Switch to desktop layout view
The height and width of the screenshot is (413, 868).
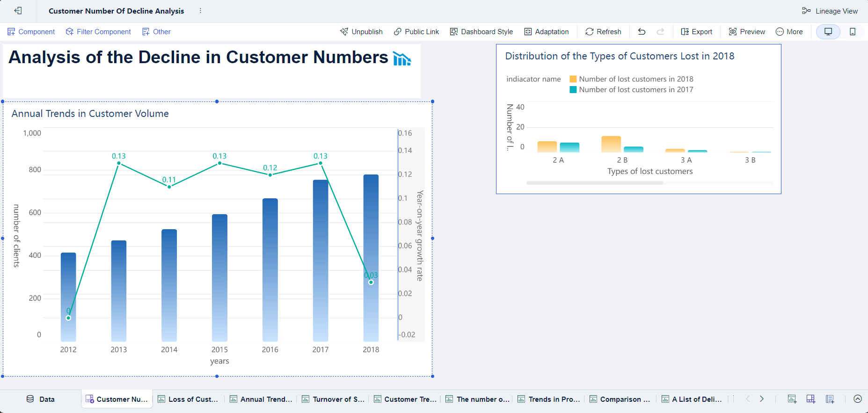pos(828,31)
